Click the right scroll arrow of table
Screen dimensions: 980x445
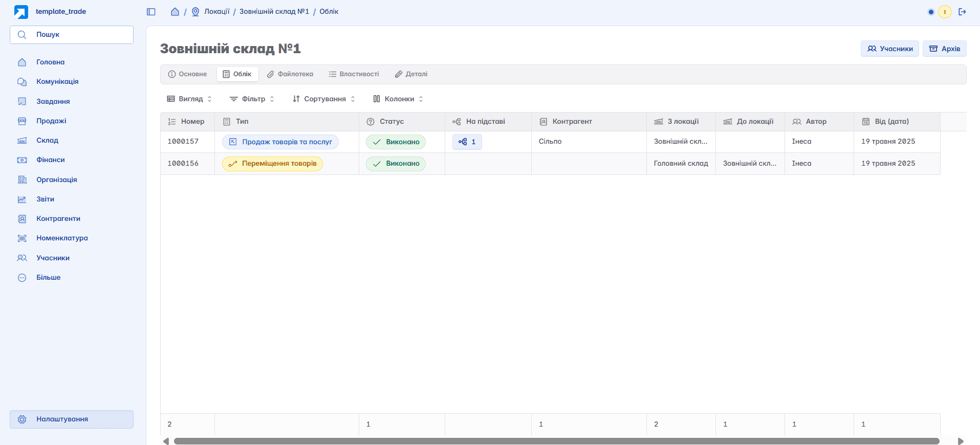pos(961,441)
